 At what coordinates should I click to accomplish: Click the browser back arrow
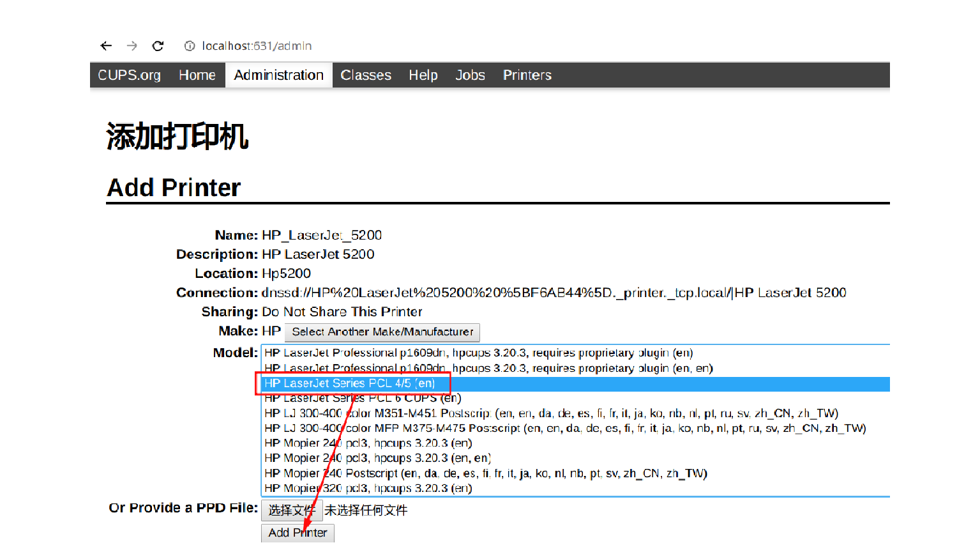(x=106, y=46)
